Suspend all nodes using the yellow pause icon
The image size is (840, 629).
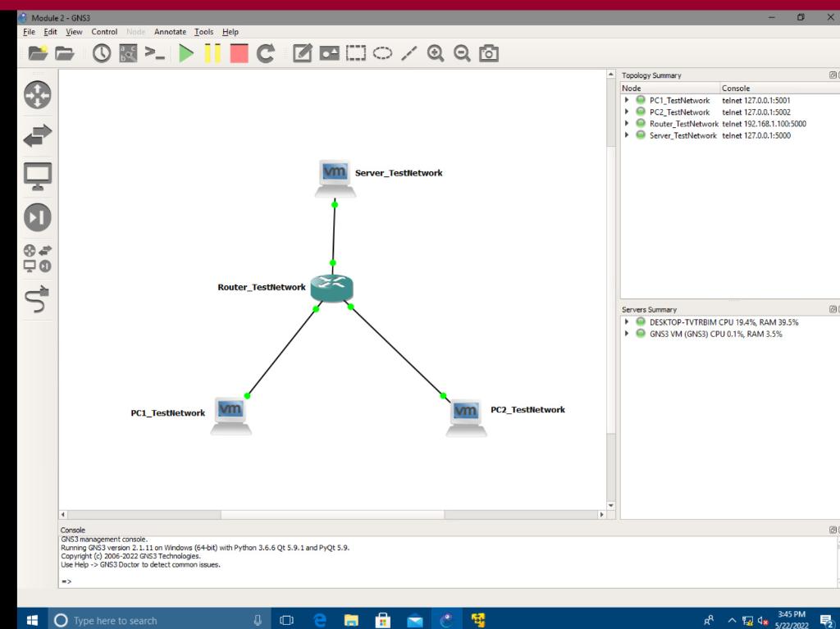212,53
